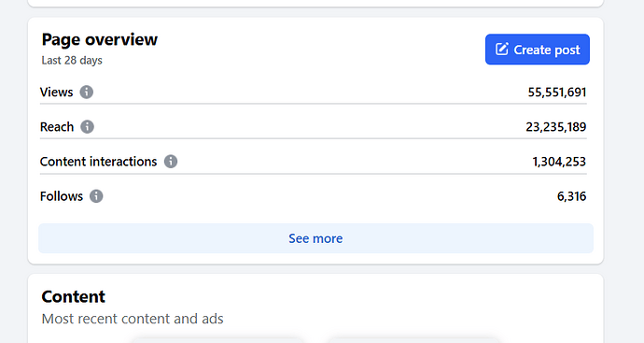Show info for Content interactions metric
Viewport: 644px width, 343px height.
tap(171, 161)
